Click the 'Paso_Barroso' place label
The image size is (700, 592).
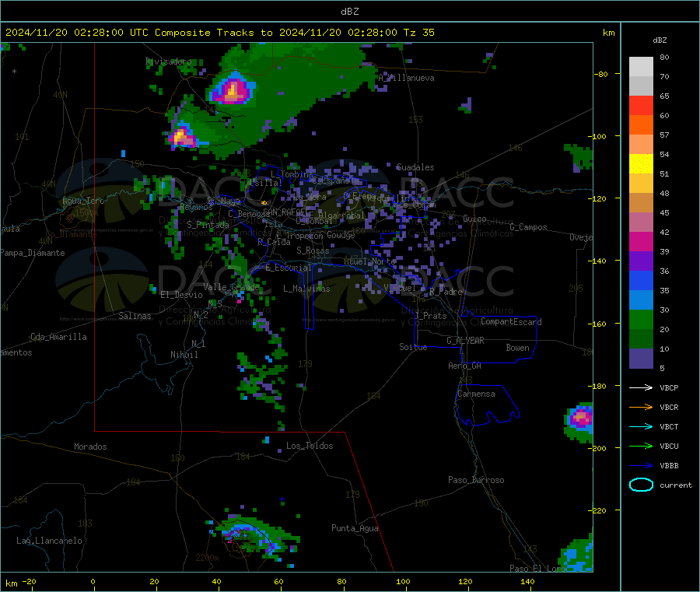[x=476, y=480]
